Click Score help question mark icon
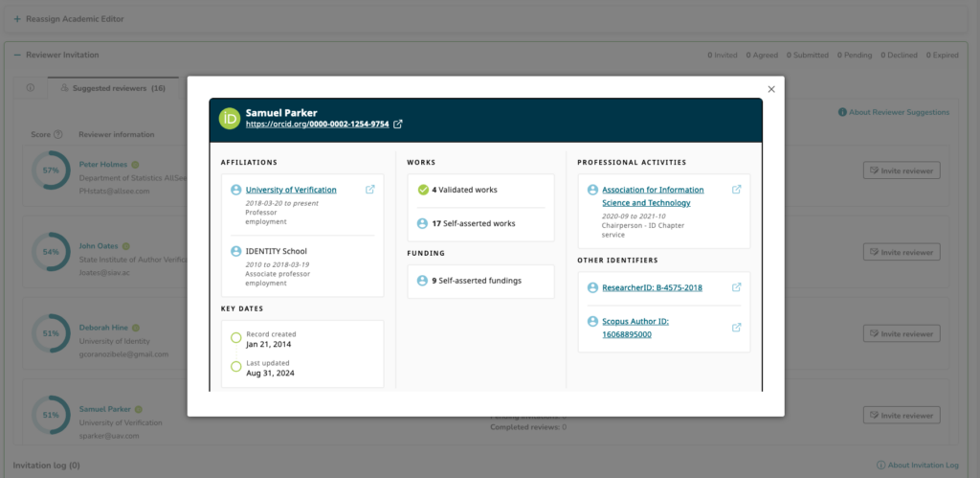 click(x=58, y=134)
